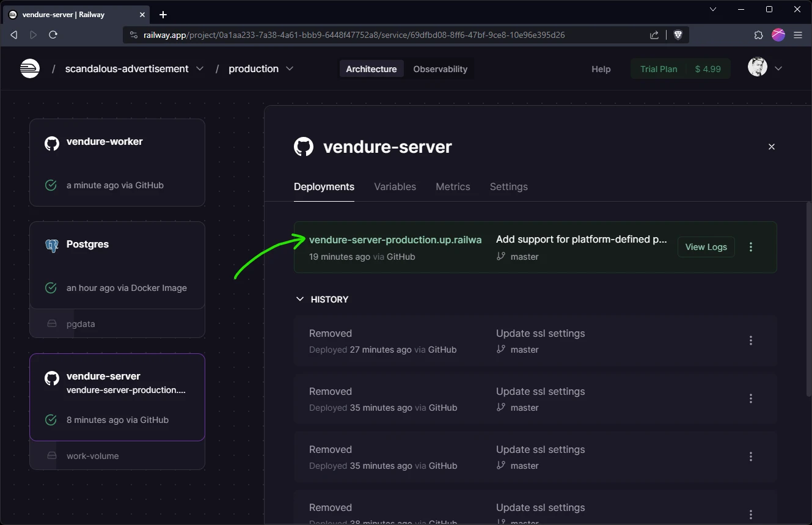
Task: Open three-dot menu for active deployment
Action: (751, 247)
